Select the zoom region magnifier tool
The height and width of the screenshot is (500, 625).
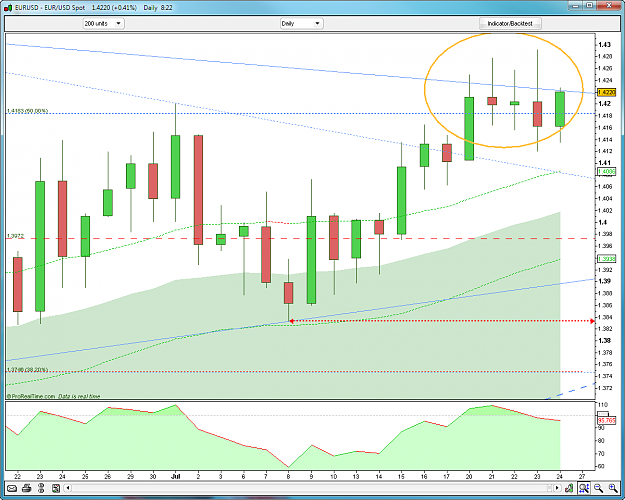pos(584,488)
